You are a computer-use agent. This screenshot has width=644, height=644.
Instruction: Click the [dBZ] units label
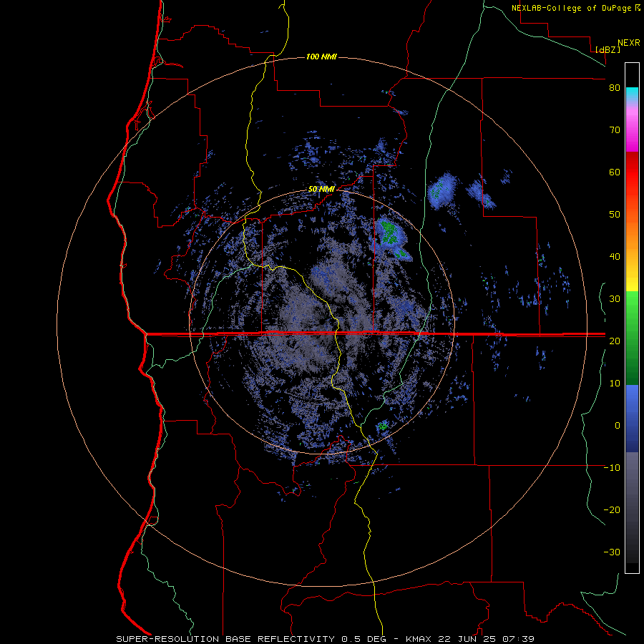click(608, 49)
